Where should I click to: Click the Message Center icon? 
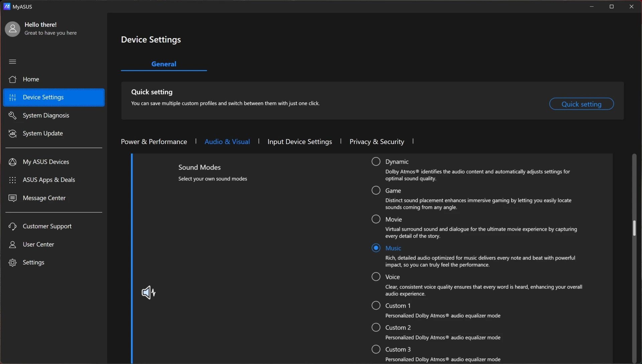click(x=12, y=198)
